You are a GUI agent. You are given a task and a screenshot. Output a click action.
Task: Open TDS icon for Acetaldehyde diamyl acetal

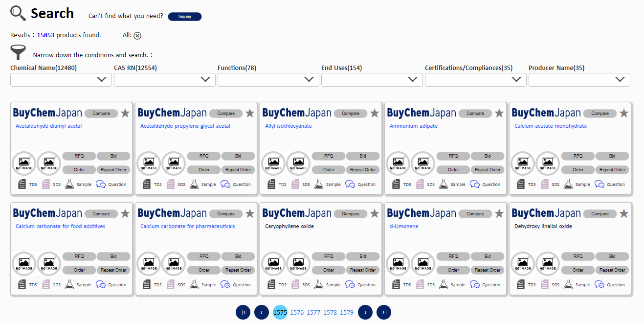point(22,185)
